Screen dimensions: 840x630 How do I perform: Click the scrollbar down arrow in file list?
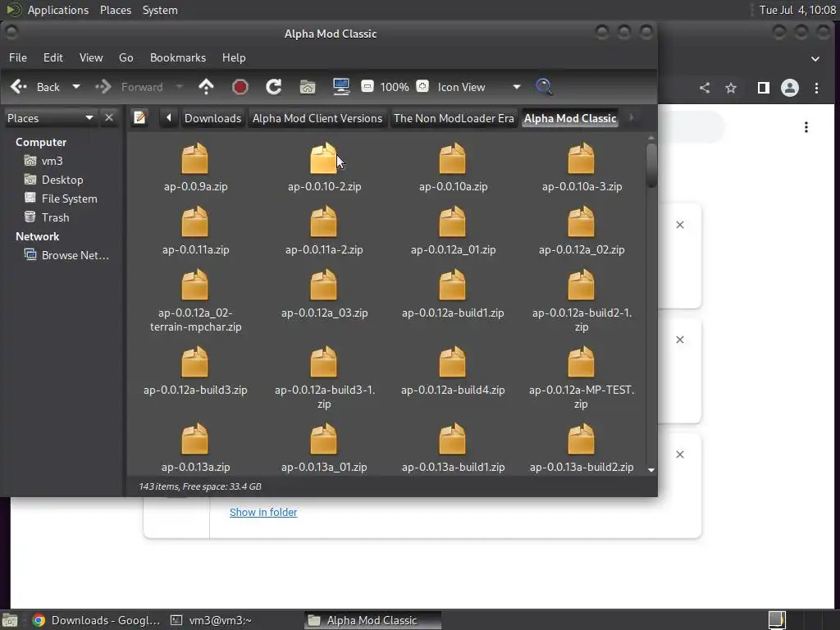tap(651, 470)
